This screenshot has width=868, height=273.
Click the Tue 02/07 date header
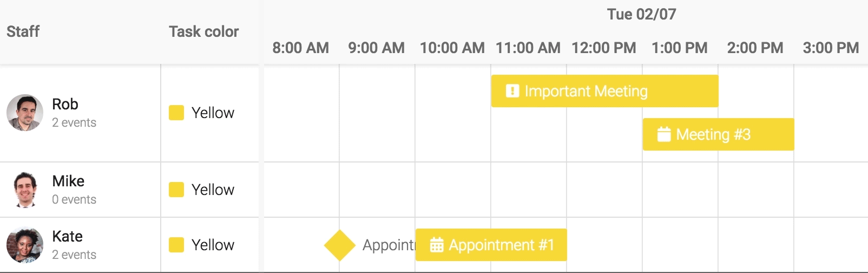coord(641,14)
